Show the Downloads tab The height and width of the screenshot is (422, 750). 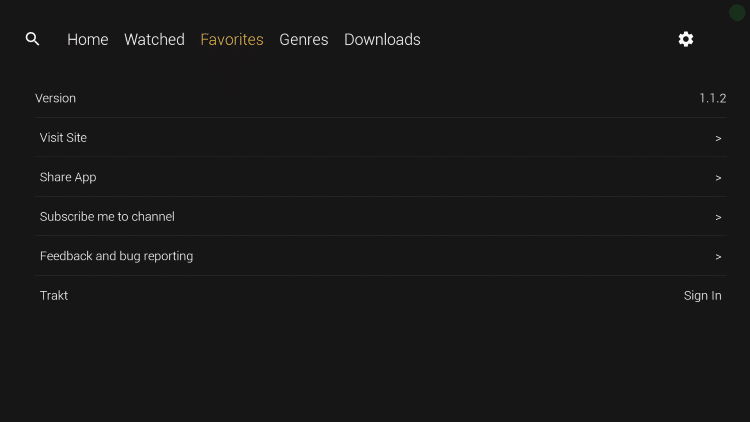[x=382, y=40]
